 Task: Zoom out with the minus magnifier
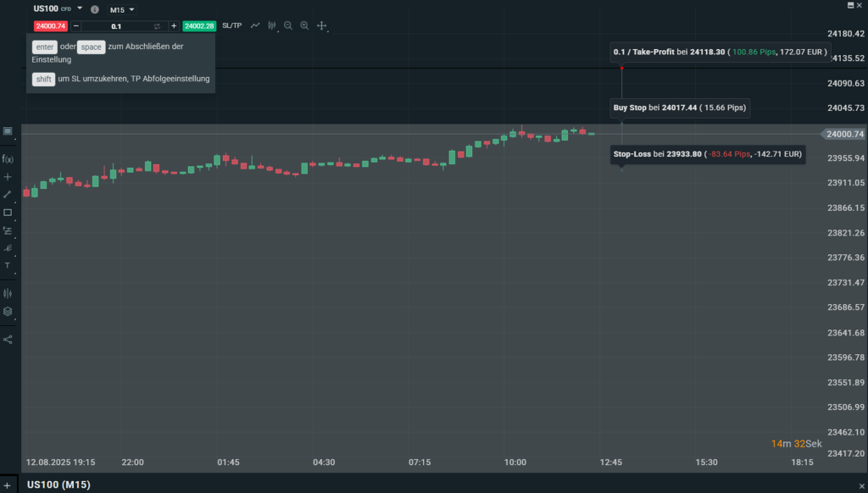point(288,25)
